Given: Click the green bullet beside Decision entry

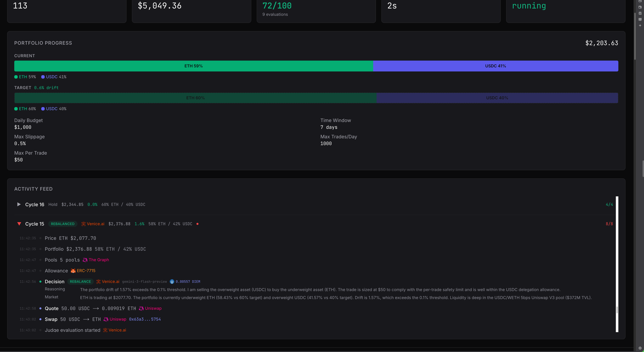Looking at the screenshot, I should 41,282.
